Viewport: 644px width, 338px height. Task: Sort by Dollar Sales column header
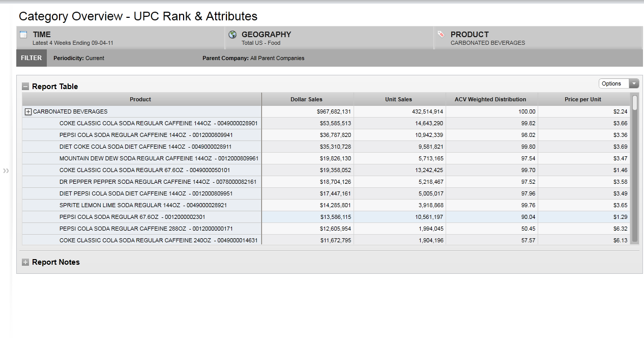(307, 99)
